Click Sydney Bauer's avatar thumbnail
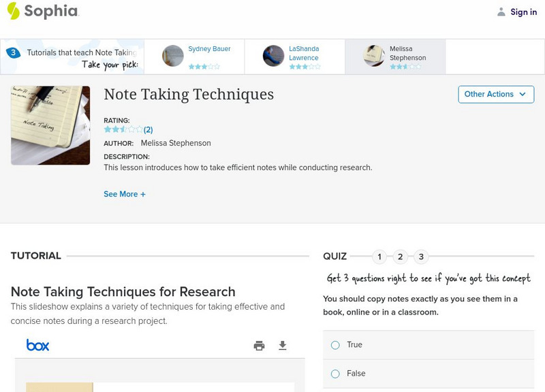Viewport: 545px width, 392px height. [173, 56]
